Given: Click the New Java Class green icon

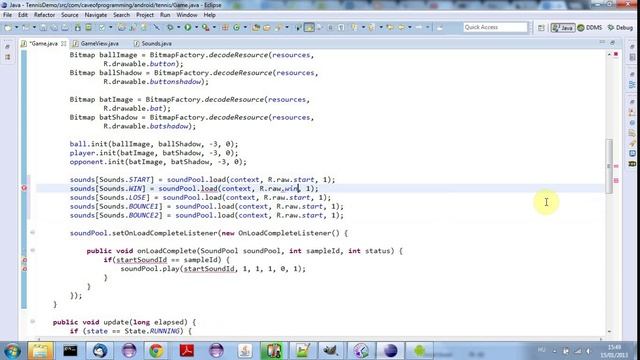Looking at the screenshot, I should pyautogui.click(x=236, y=28).
